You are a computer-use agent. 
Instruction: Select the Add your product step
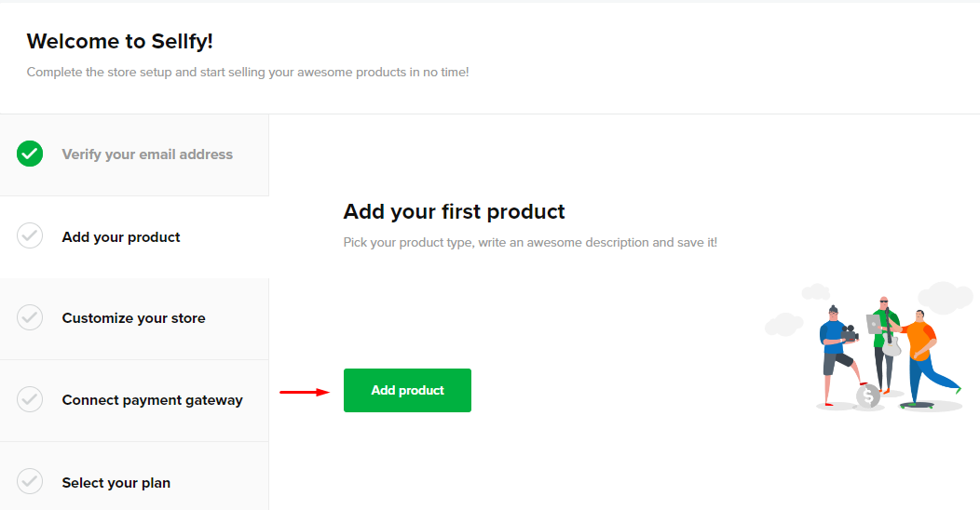(x=121, y=237)
